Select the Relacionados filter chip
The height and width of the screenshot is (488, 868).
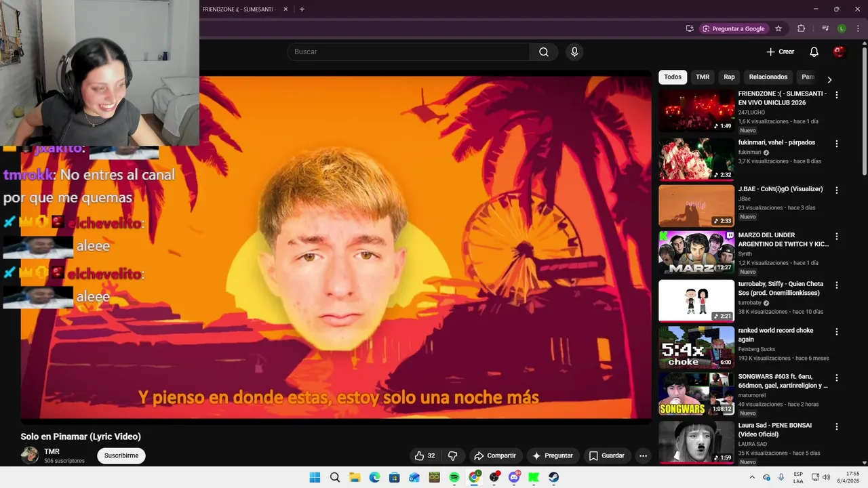pos(768,77)
